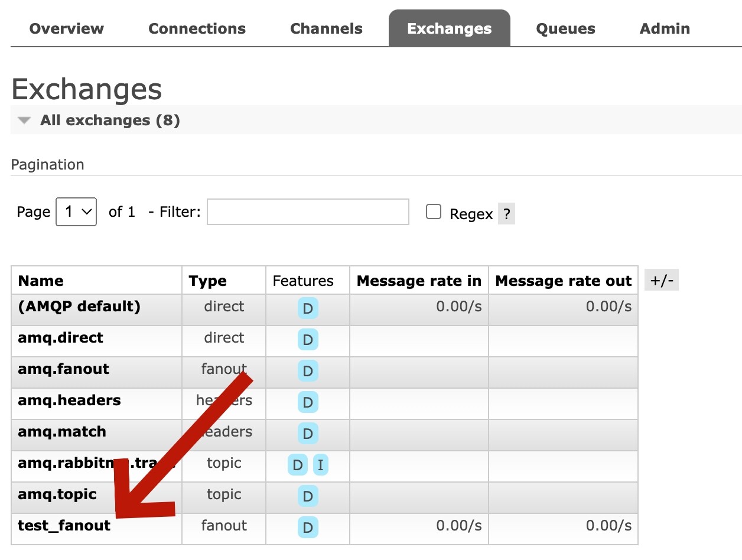The width and height of the screenshot is (742, 560).
Task: Go to the Connections tab
Action: (197, 28)
